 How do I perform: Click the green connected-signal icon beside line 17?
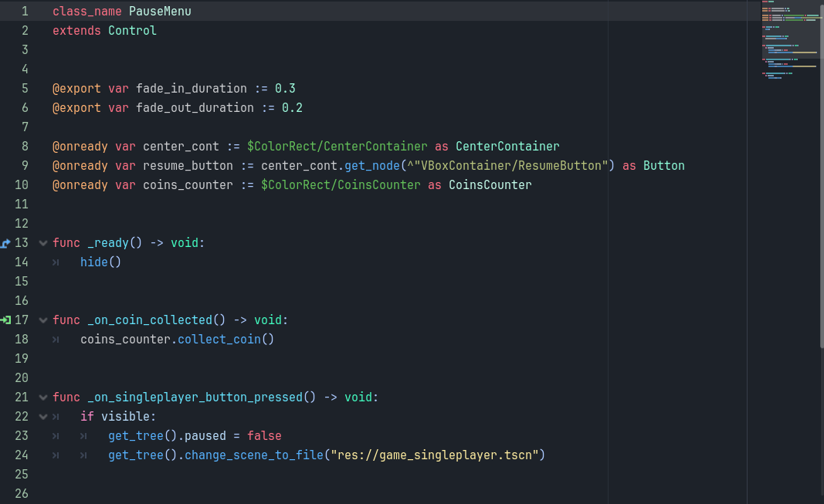tap(5, 320)
